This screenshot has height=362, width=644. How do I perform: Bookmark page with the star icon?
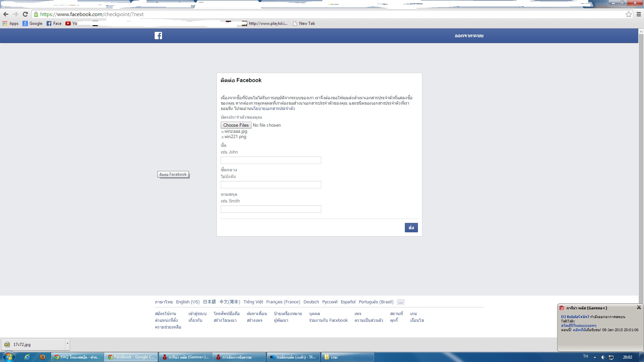coord(629,14)
